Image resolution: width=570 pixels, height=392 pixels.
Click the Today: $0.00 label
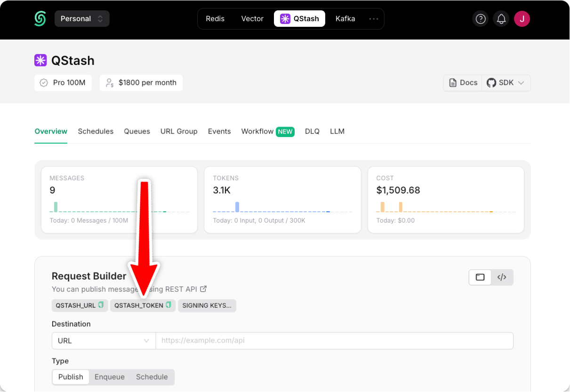(x=395, y=220)
